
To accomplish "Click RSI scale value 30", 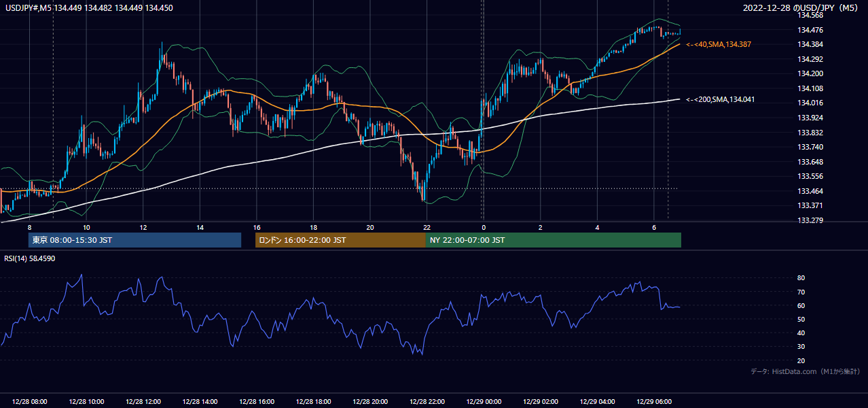I will [x=801, y=347].
